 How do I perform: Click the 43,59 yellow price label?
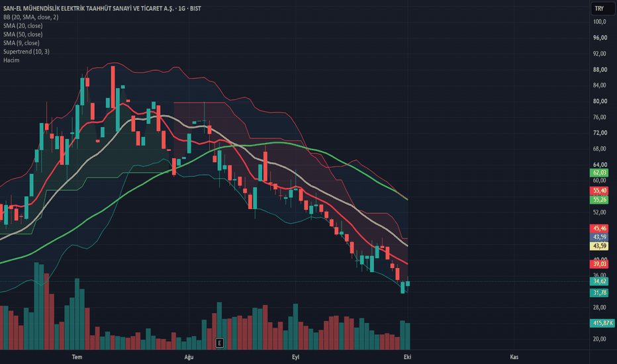599,246
